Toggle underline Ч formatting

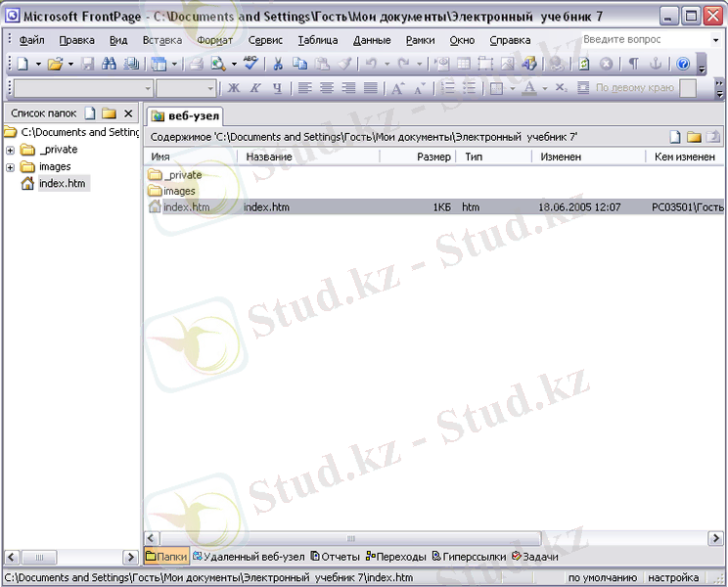pos(278,88)
